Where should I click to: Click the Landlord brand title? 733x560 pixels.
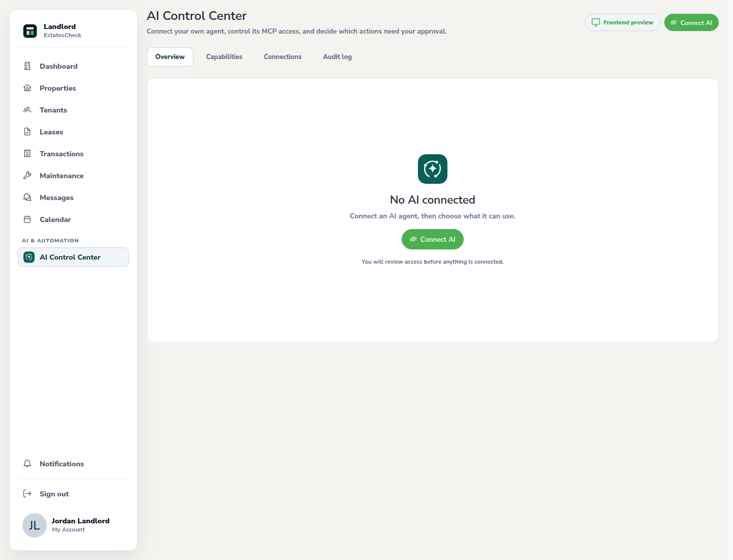[x=60, y=26]
